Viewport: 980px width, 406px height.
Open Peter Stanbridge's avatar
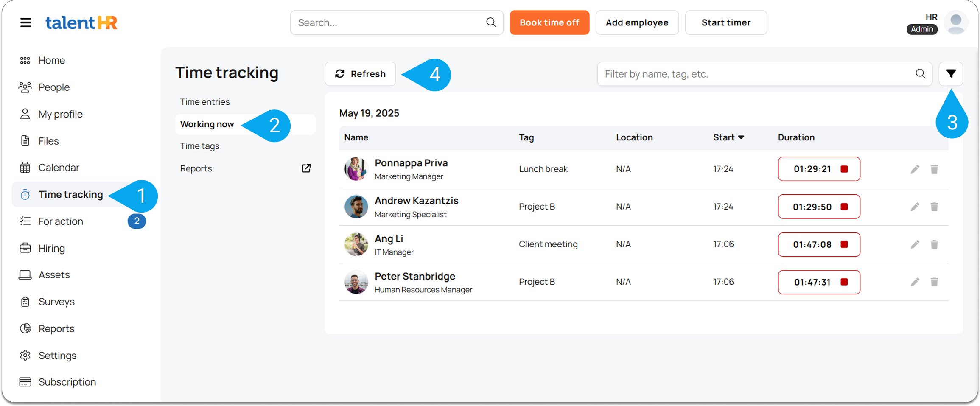coord(356,282)
